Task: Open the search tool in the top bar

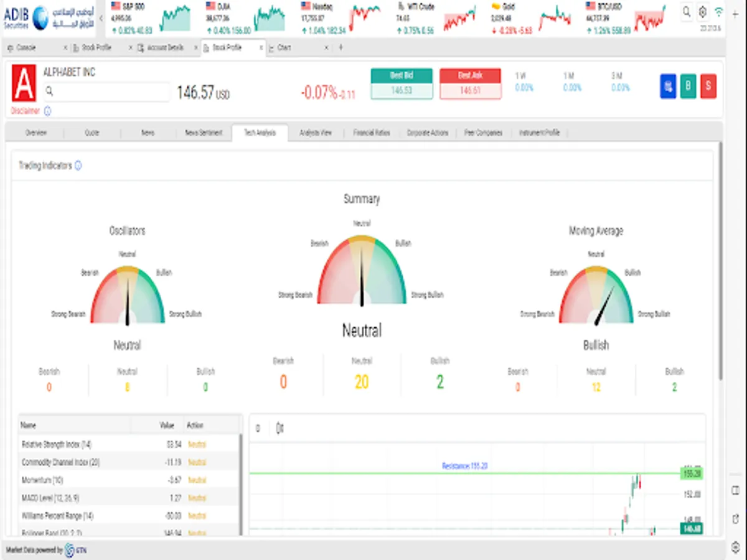Action: click(x=687, y=12)
